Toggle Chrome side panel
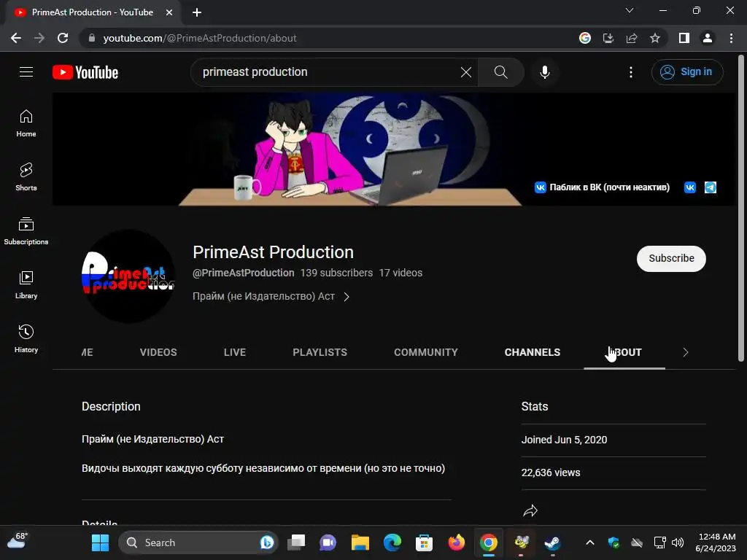This screenshot has height=560, width=747. click(684, 38)
